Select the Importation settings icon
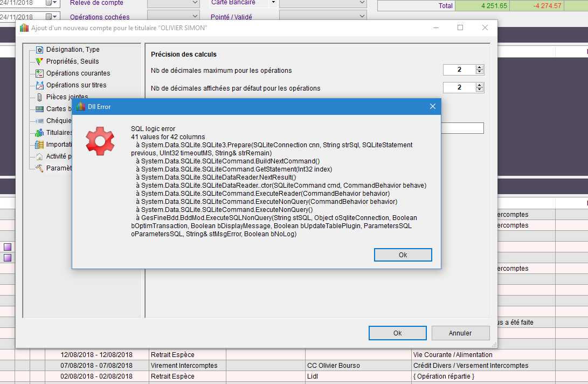 pos(39,145)
